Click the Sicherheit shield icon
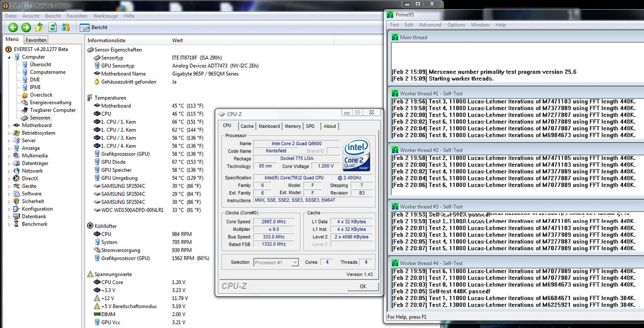This screenshot has width=644, height=328. pyautogui.click(x=17, y=201)
